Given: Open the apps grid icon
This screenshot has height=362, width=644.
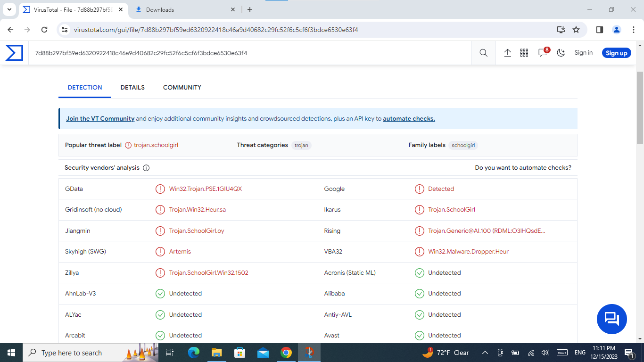Looking at the screenshot, I should [x=524, y=53].
